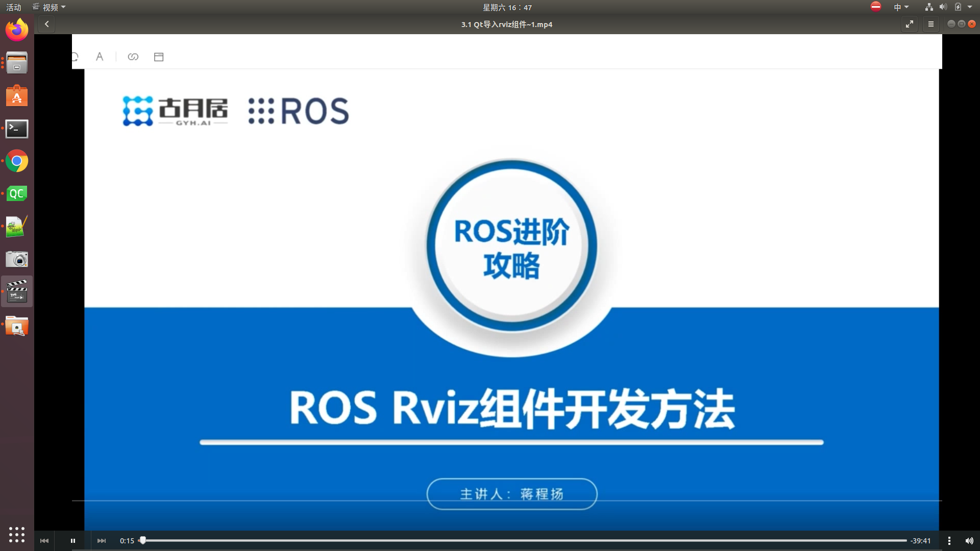This screenshot has height=551, width=980.
Task: Go back using the header arrow
Action: tap(46, 24)
